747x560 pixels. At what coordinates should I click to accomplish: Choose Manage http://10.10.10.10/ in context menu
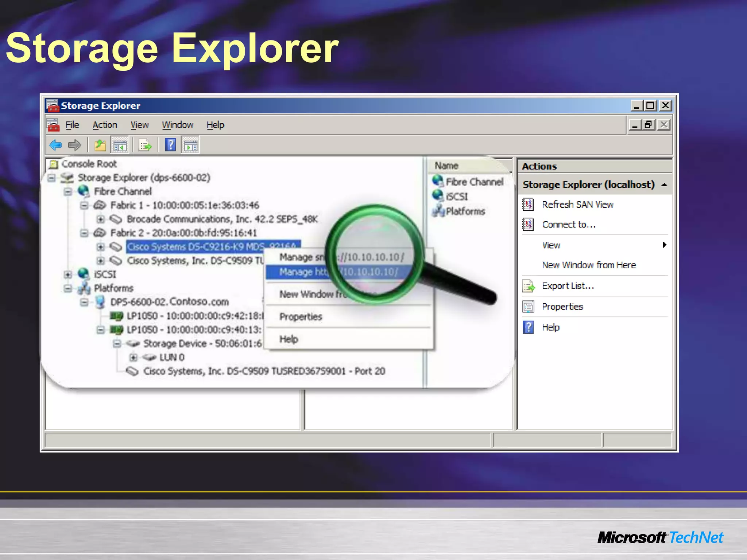coord(349,272)
